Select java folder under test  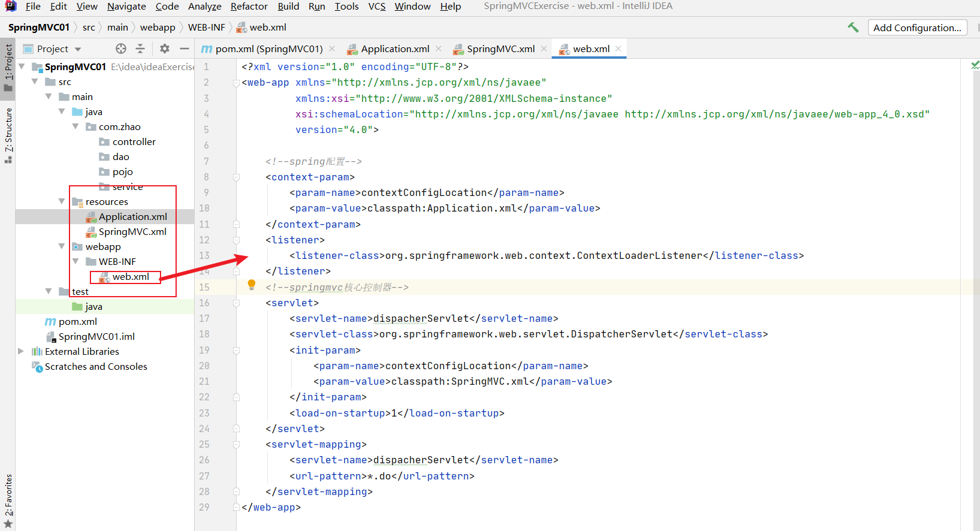[x=93, y=306]
